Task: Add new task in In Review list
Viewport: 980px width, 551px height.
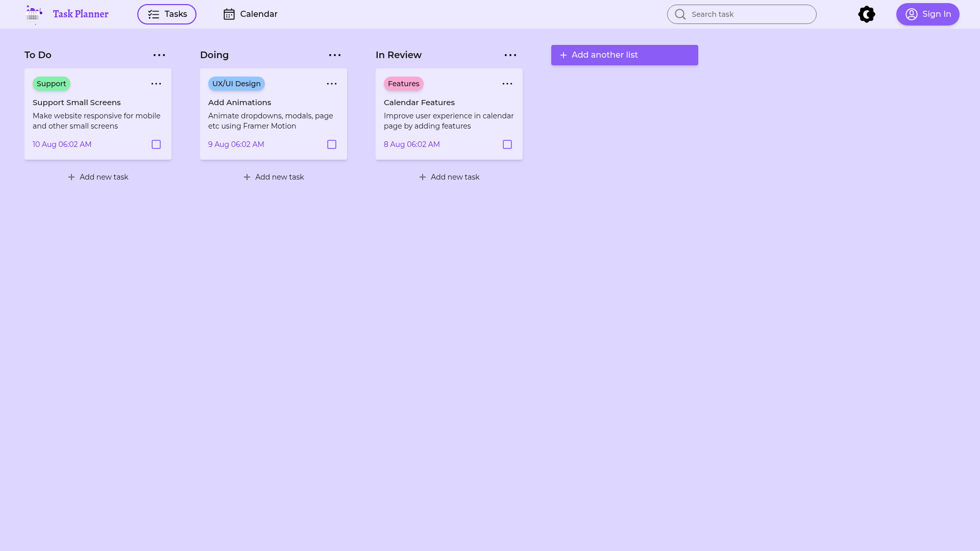Action: coord(449,177)
